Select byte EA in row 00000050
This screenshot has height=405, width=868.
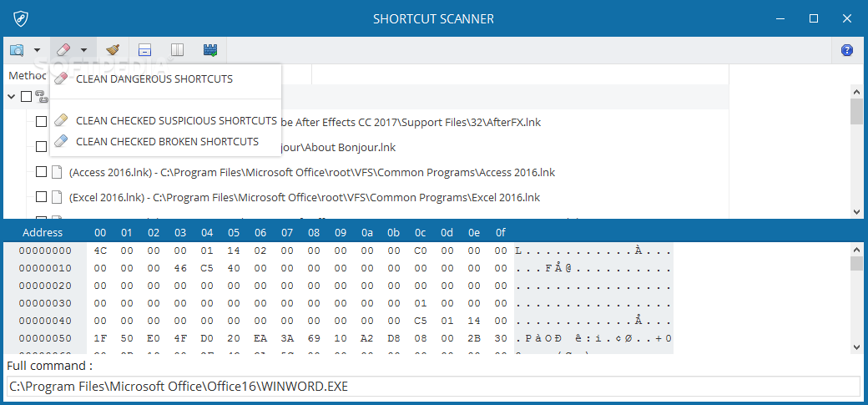(260, 338)
